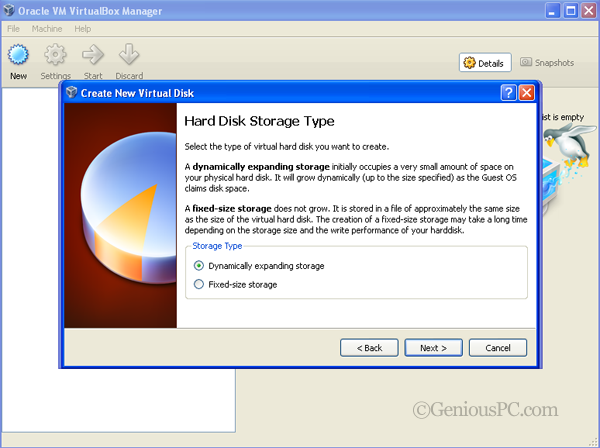Click the Hard Disk Storage Type heading
This screenshot has height=448, width=600.
(x=259, y=121)
